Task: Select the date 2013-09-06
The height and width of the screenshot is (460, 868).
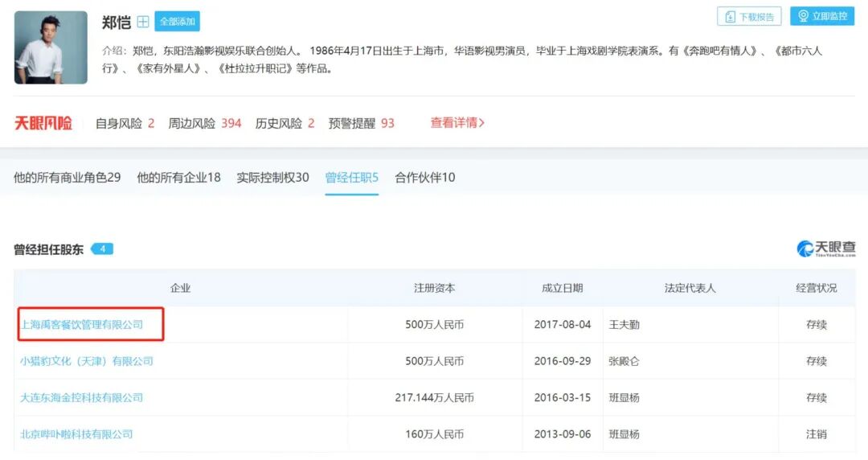Action: point(563,434)
